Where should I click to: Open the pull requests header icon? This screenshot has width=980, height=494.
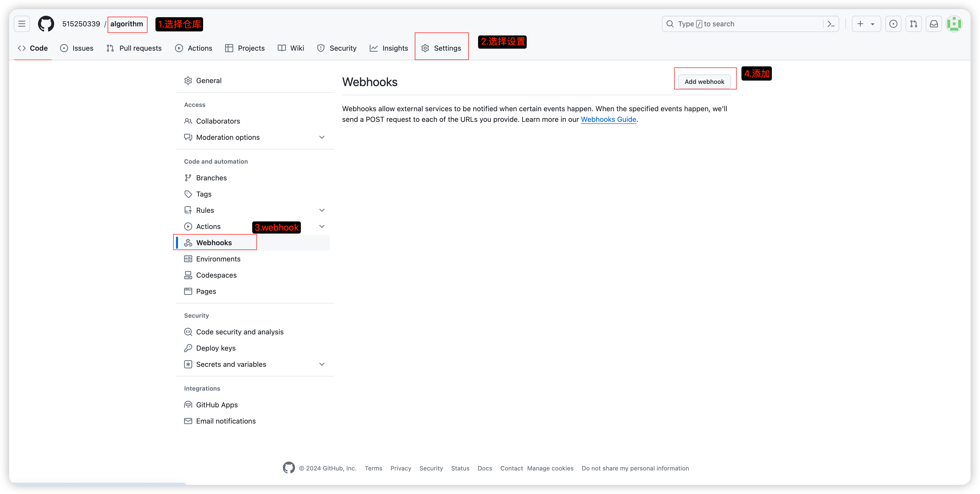point(913,24)
